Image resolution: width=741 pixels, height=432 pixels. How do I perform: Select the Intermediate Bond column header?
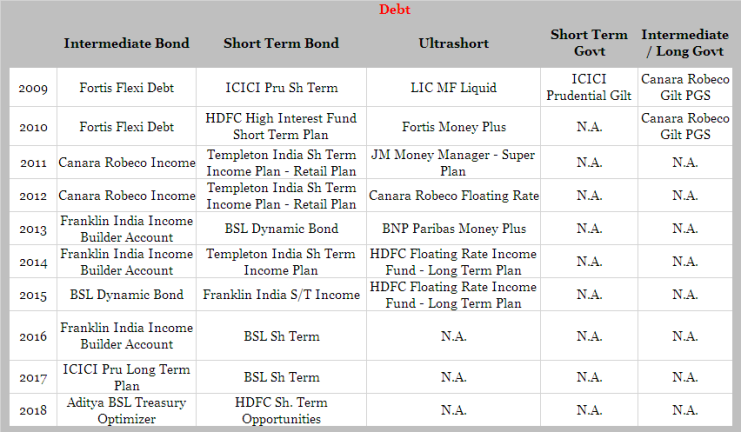[127, 43]
